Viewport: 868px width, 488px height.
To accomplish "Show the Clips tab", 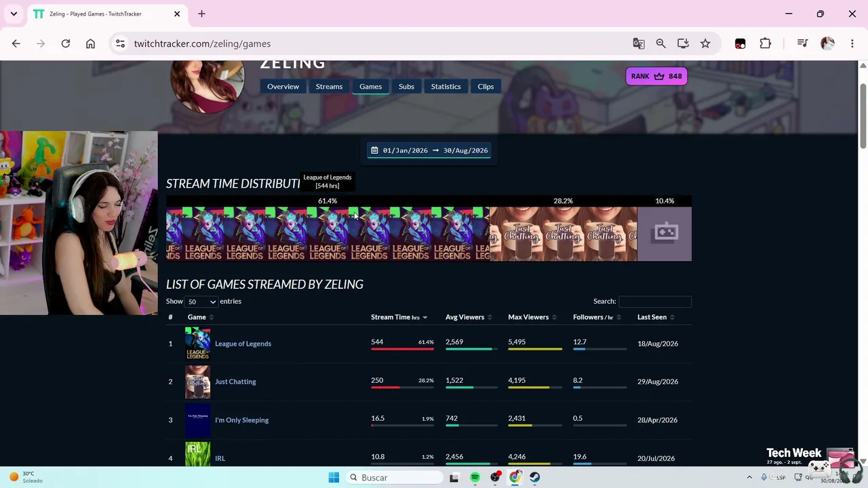I will (486, 86).
